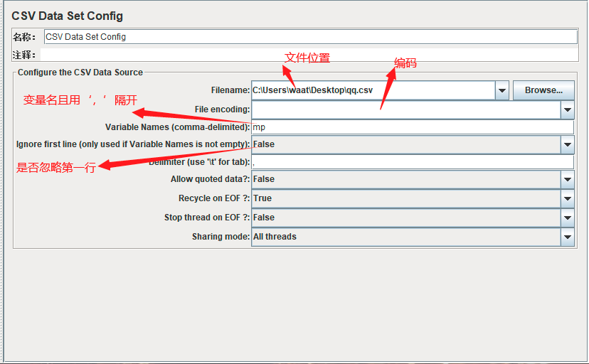Click the 'Variable Names (comma-delimited):' label
The image size is (589, 364).
pos(177,127)
